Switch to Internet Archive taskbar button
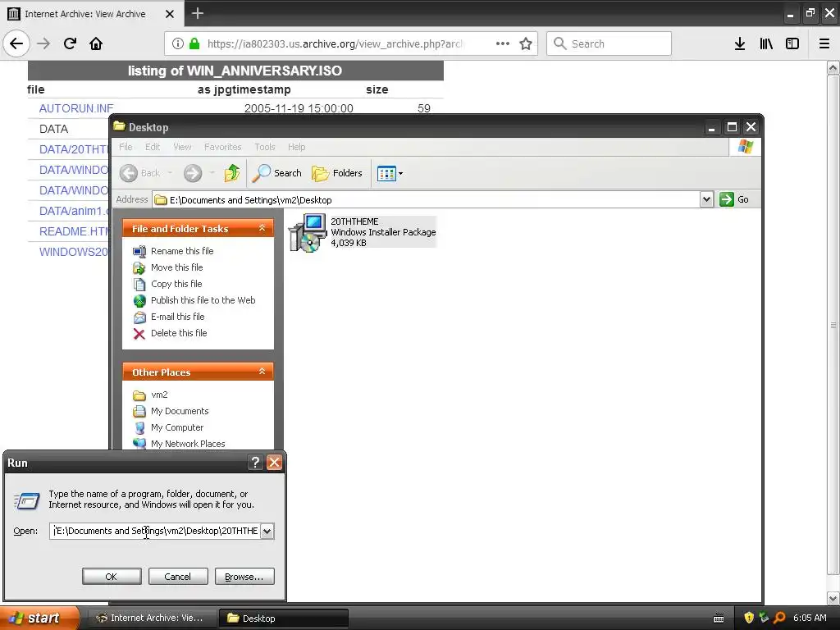840x630 pixels. tap(152, 618)
